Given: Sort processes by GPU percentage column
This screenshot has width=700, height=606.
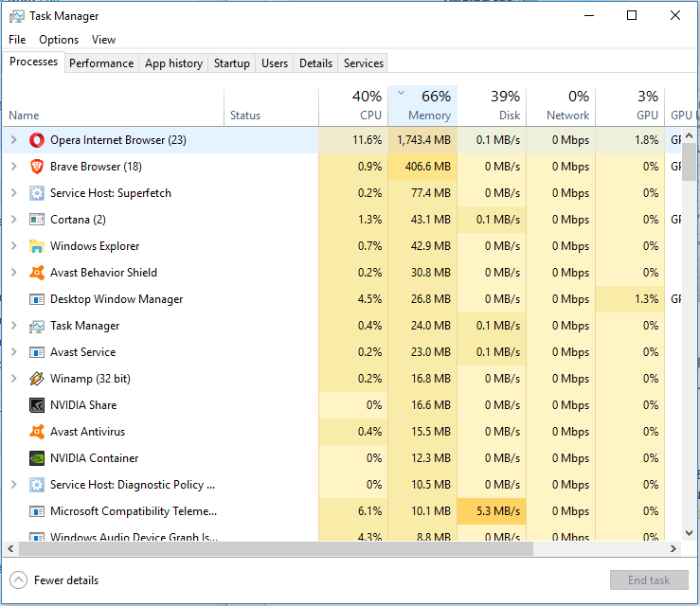Looking at the screenshot, I should [x=630, y=106].
